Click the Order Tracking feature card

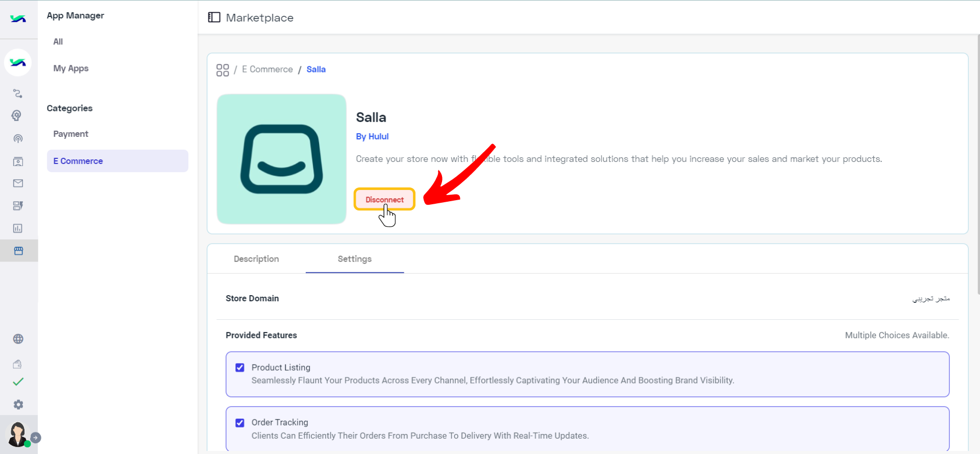coord(587,429)
